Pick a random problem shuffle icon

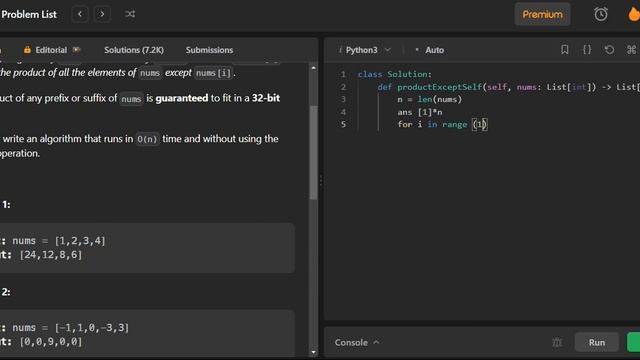130,14
